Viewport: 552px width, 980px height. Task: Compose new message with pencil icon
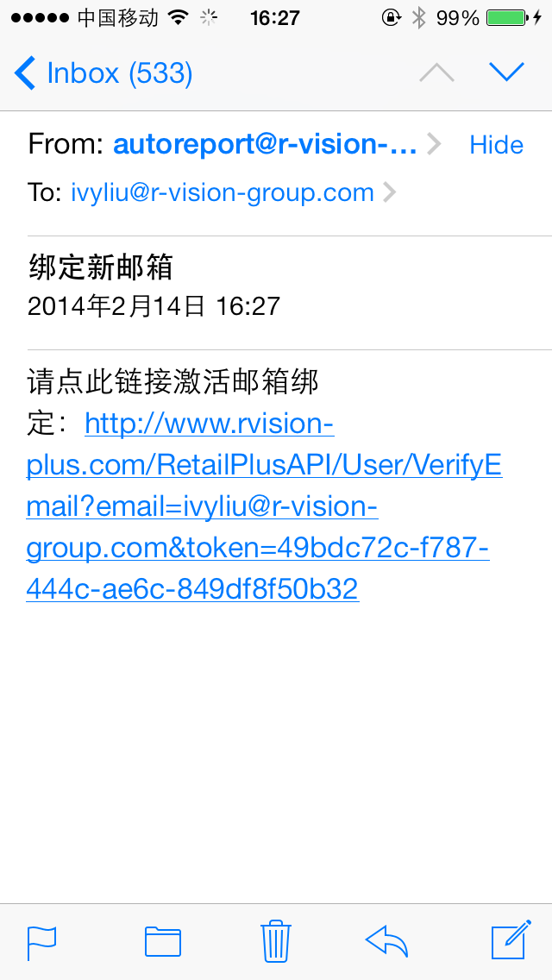pos(511,939)
